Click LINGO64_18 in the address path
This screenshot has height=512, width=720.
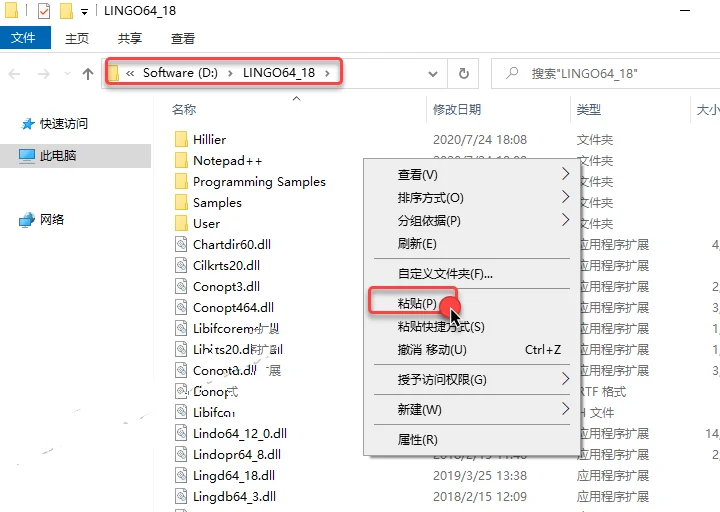point(279,73)
